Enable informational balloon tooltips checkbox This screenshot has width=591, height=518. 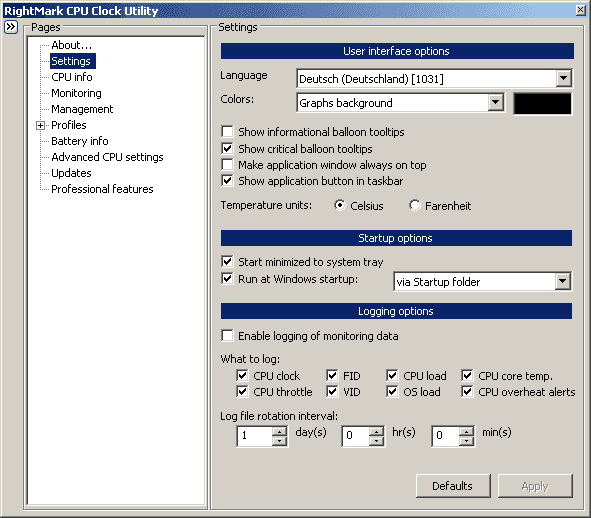click(227, 132)
